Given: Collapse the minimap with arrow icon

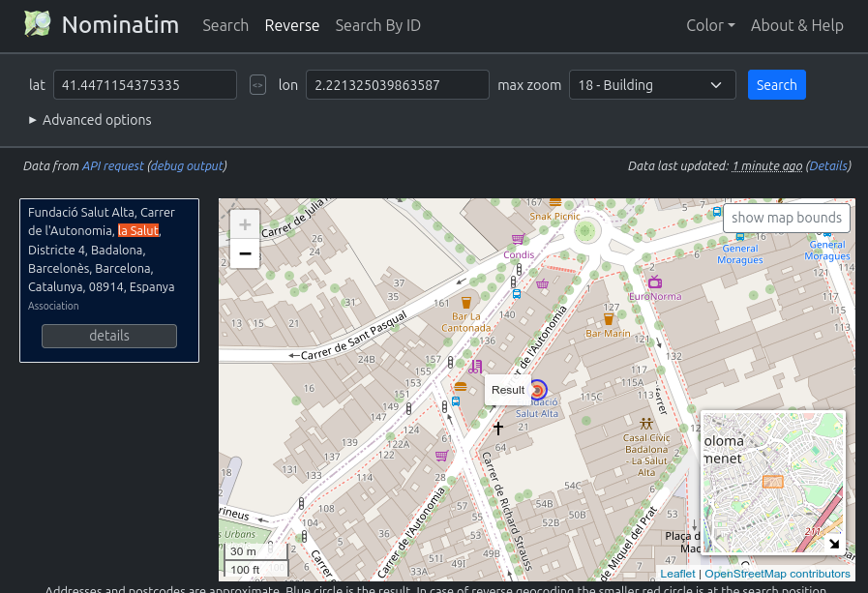Looking at the screenshot, I should tap(833, 543).
